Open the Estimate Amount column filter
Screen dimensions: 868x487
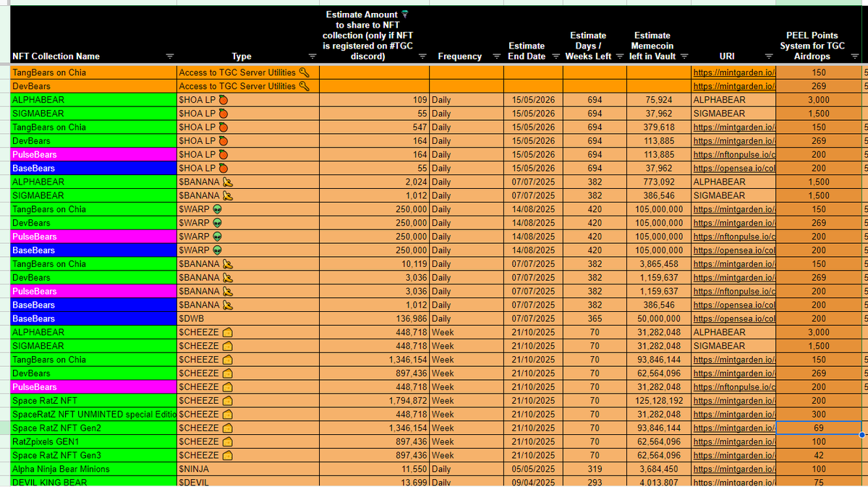coord(422,56)
